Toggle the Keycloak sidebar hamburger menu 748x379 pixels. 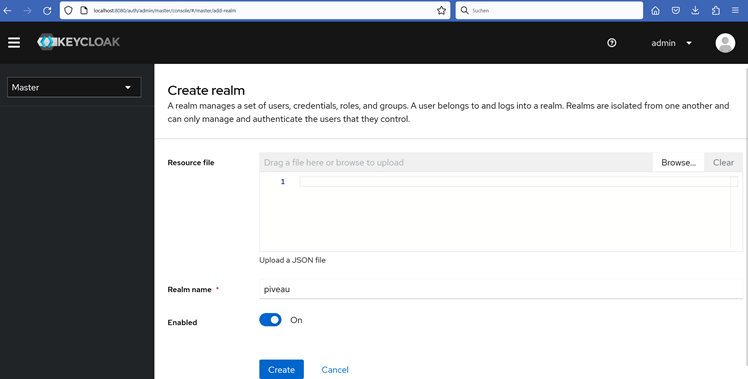coord(14,42)
